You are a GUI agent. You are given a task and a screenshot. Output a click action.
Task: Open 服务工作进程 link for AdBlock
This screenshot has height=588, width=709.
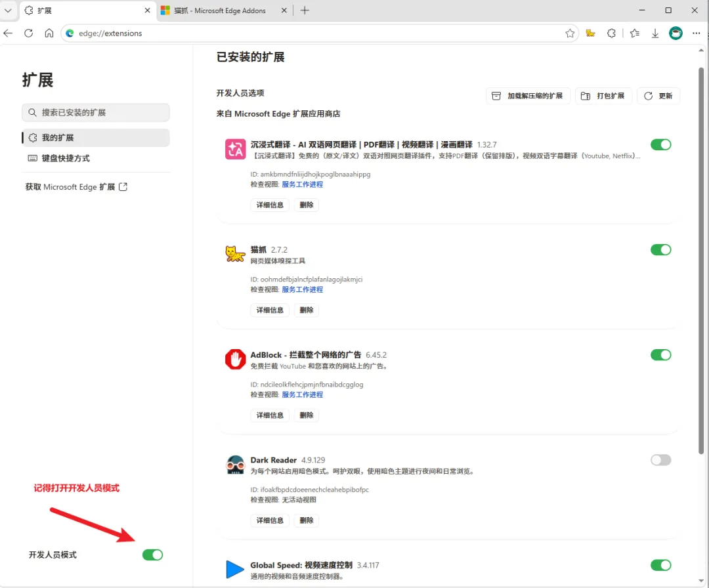(303, 394)
